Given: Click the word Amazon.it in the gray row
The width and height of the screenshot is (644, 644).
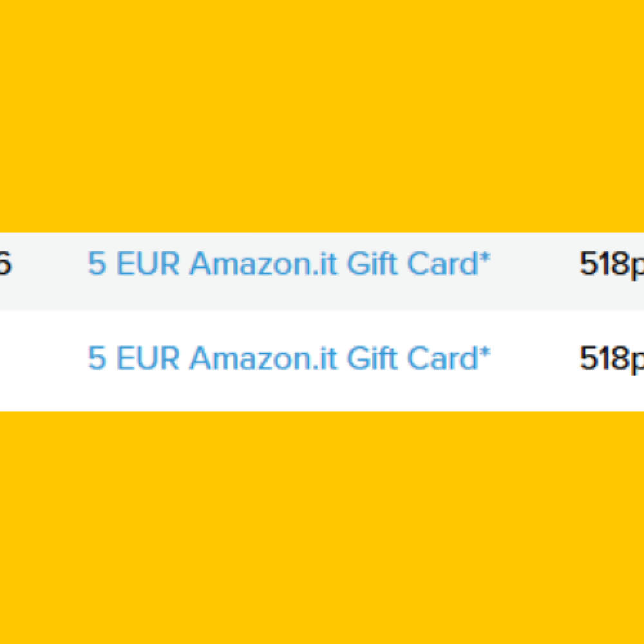Looking at the screenshot, I should (264, 264).
